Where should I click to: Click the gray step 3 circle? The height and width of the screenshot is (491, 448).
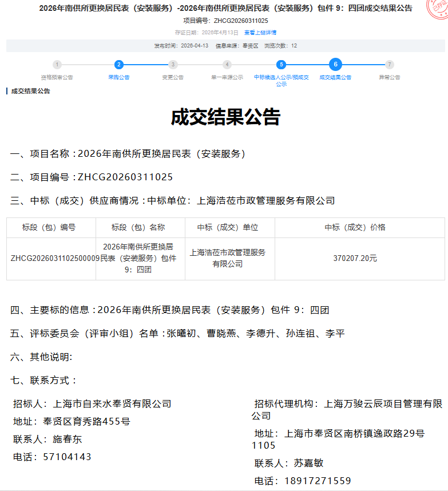[x=173, y=65]
